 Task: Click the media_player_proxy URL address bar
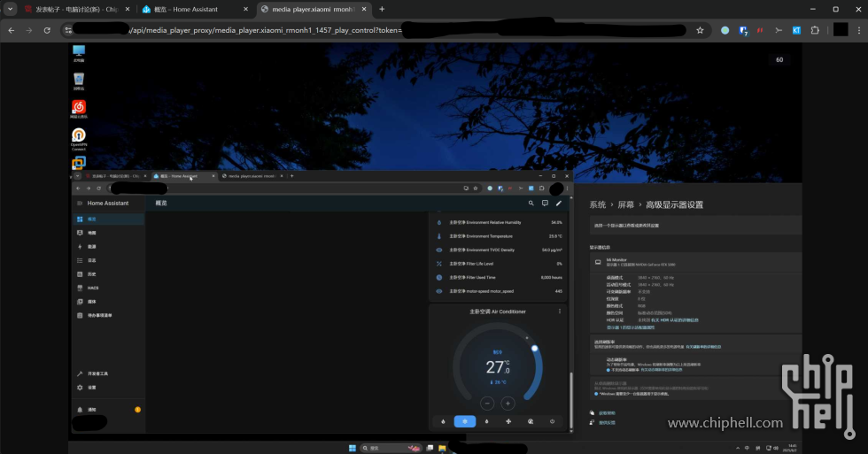tap(376, 30)
